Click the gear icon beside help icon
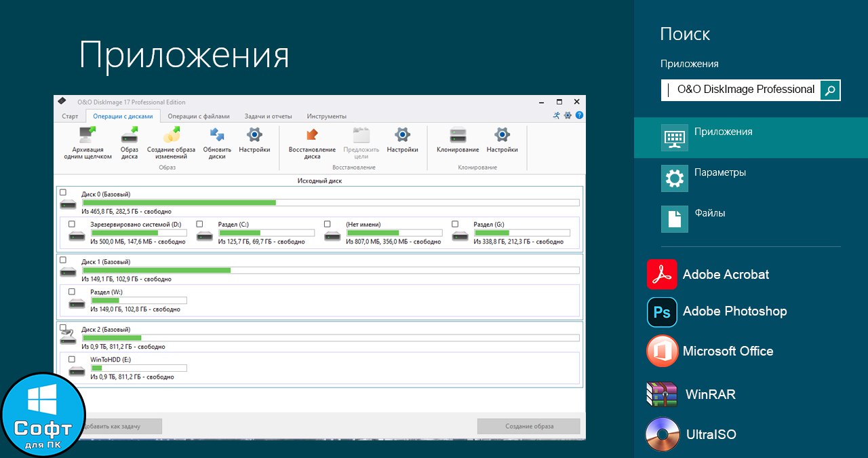868x458 pixels. click(568, 115)
